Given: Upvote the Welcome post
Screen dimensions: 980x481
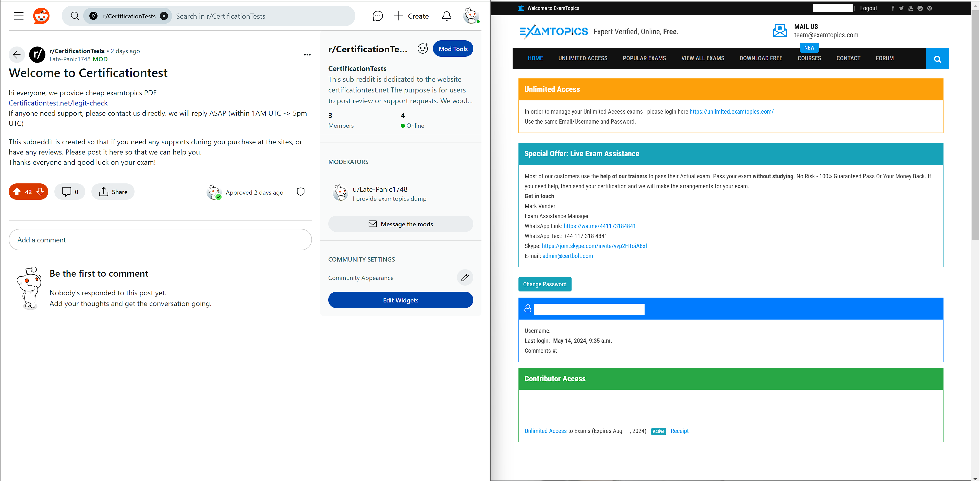Looking at the screenshot, I should coord(17,192).
